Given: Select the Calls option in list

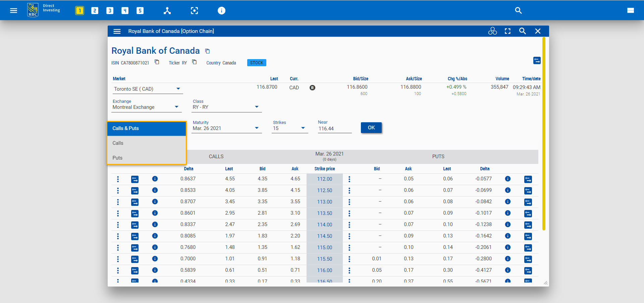Looking at the screenshot, I should pyautogui.click(x=147, y=143).
